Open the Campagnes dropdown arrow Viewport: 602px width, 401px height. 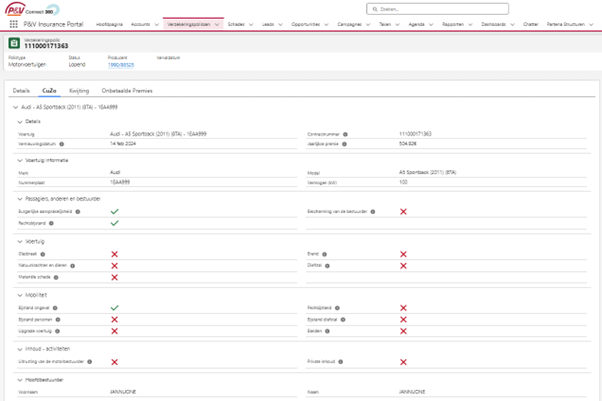pyautogui.click(x=368, y=25)
